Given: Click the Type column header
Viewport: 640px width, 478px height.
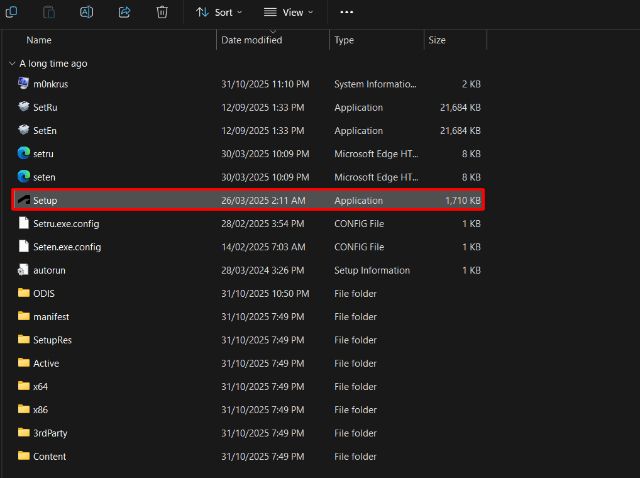Looking at the screenshot, I should click(344, 40).
